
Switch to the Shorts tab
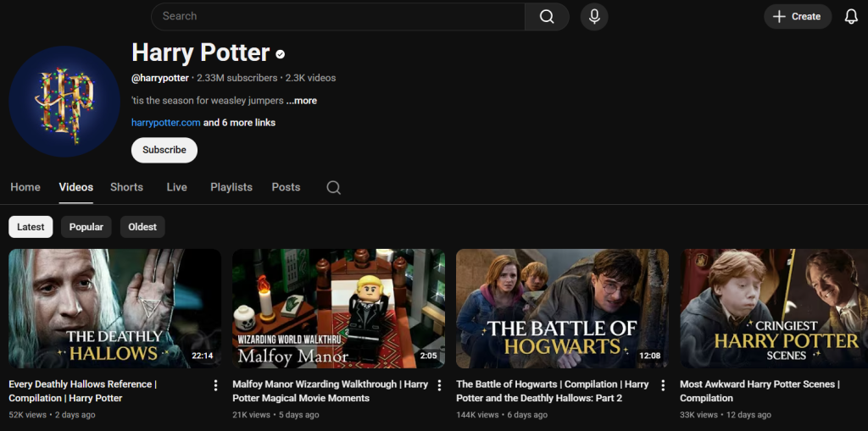127,188
